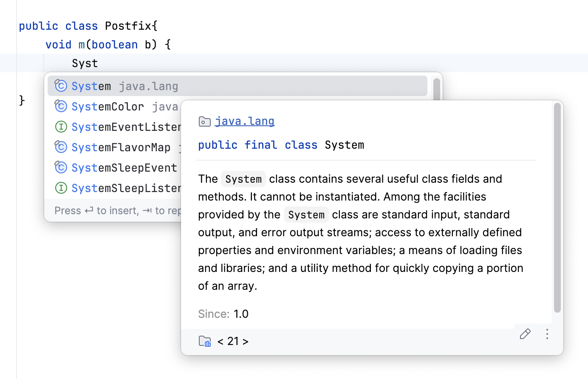Click the module icon near the match counter
Image resolution: width=588 pixels, height=379 pixels.
[205, 341]
